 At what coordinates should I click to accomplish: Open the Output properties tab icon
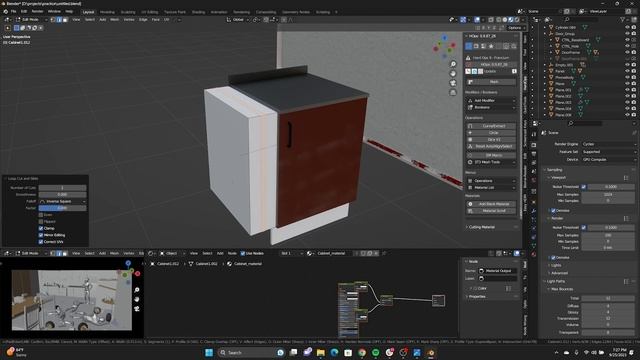534,154
